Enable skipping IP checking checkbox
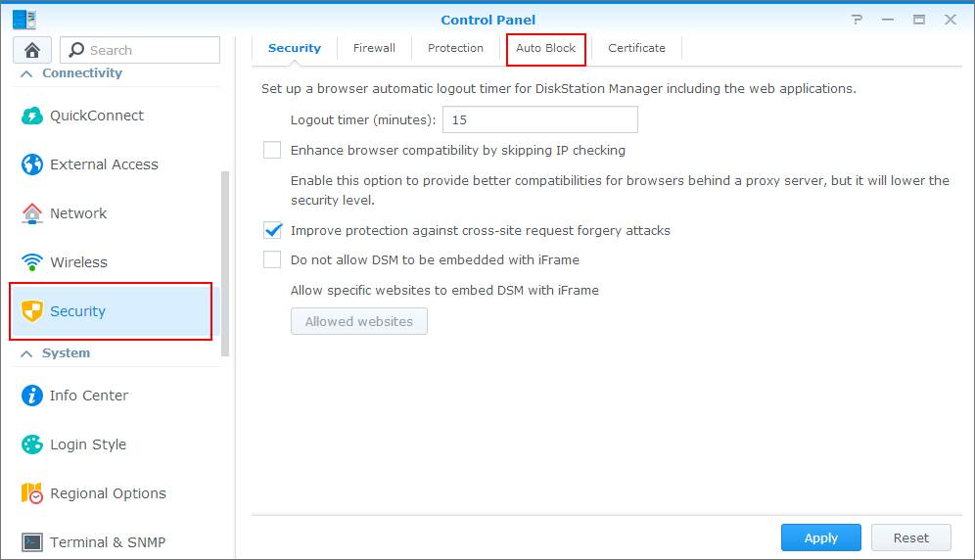 tap(272, 150)
